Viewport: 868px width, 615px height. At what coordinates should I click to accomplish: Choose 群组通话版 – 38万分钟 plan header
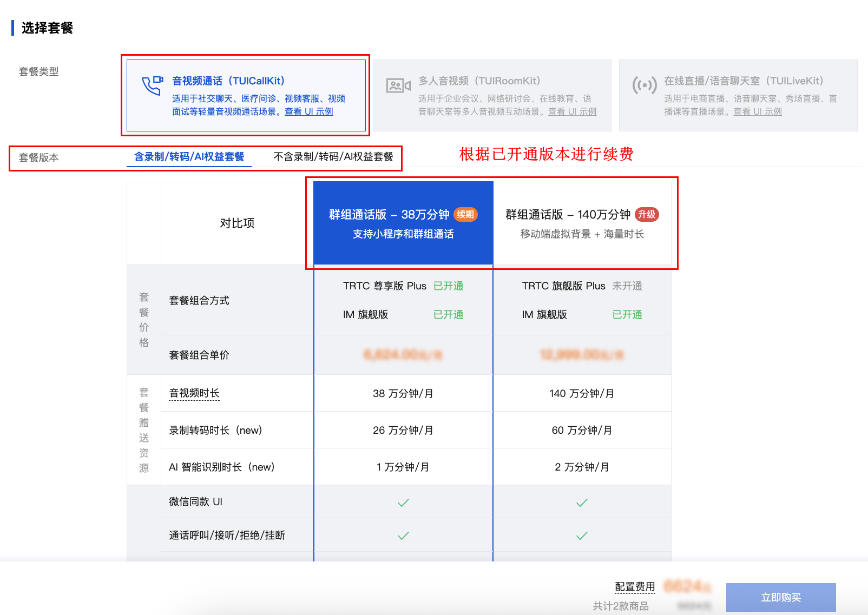403,223
